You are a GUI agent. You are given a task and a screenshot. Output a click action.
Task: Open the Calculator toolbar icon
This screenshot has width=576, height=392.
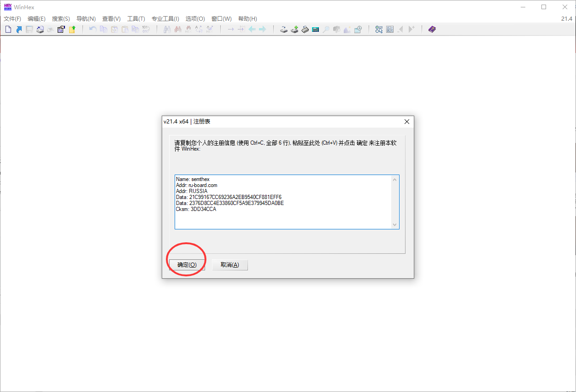point(316,29)
